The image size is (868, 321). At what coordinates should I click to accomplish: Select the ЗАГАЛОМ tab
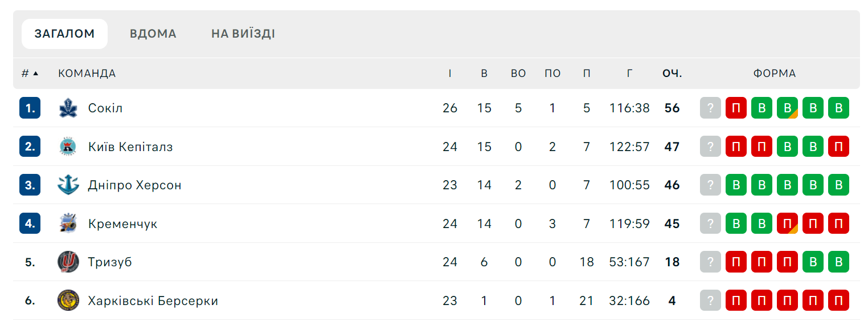tap(65, 34)
